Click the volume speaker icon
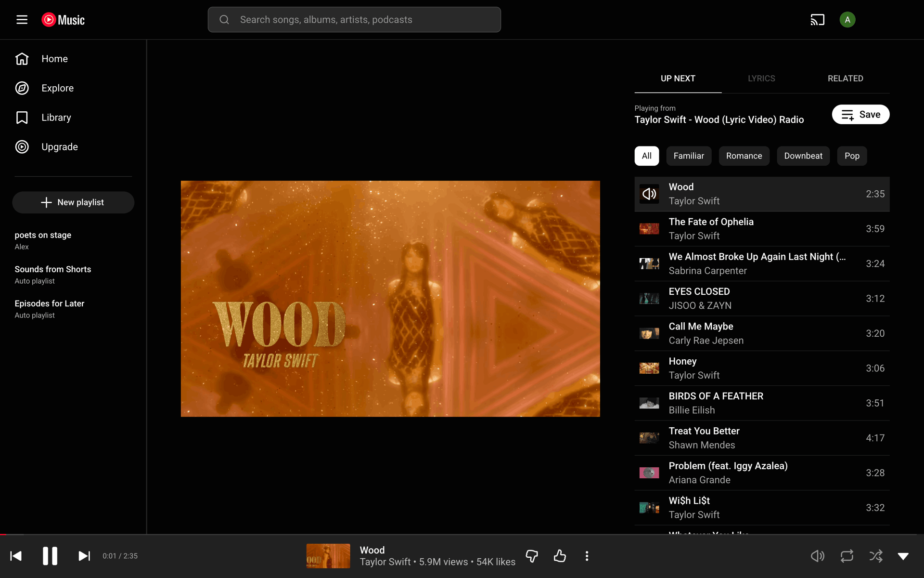 coord(817,556)
